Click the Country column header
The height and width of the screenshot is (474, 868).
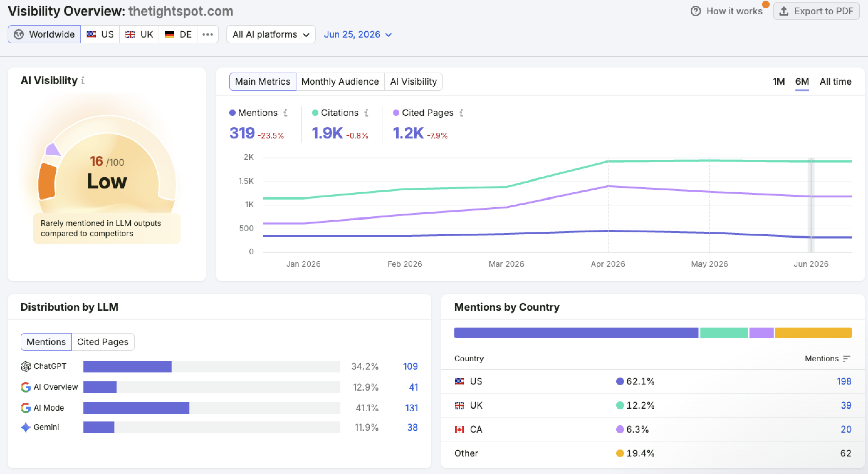(x=469, y=359)
